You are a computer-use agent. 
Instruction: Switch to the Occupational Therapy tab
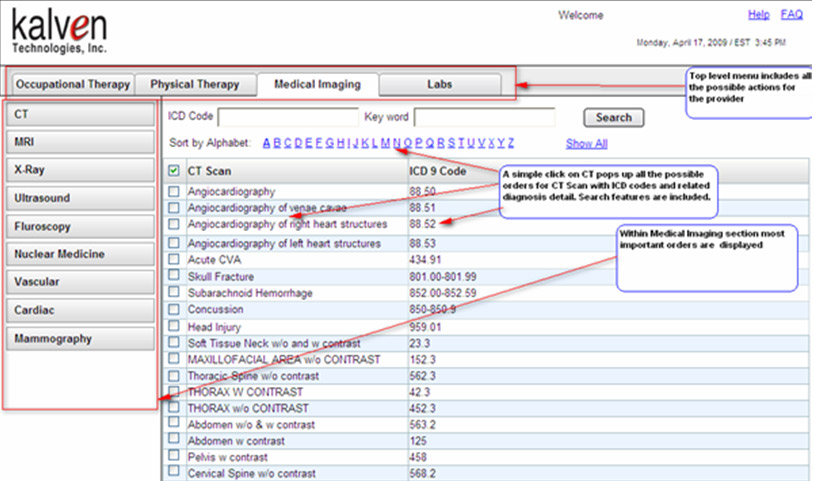click(73, 85)
